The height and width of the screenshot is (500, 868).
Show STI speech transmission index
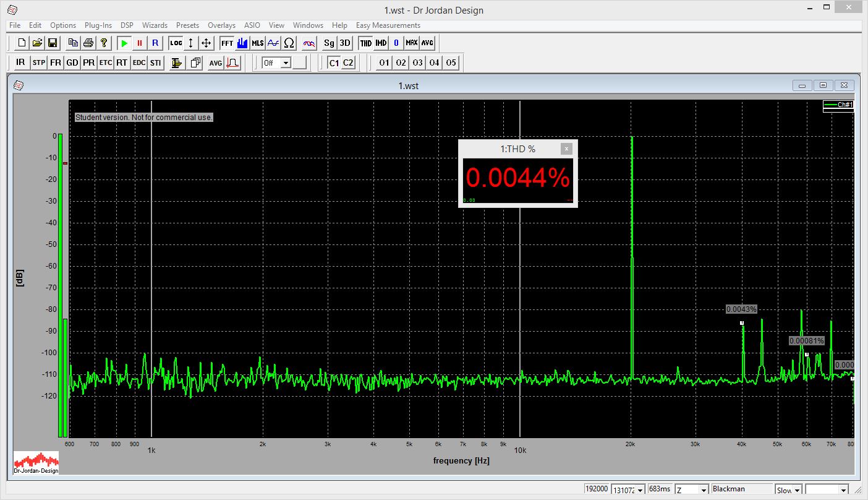pyautogui.click(x=156, y=62)
